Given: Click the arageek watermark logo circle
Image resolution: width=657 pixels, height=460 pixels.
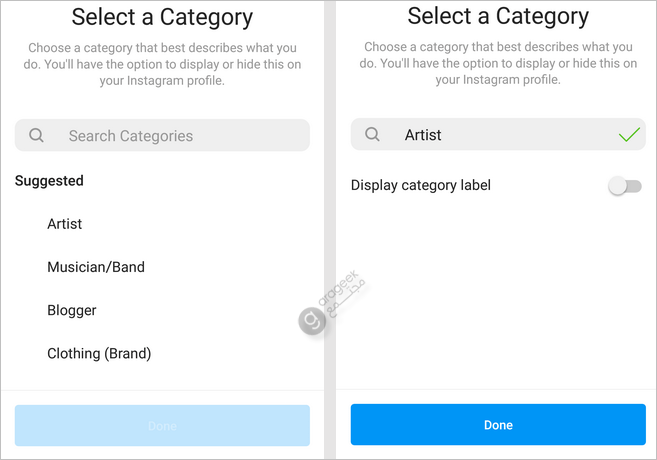Looking at the screenshot, I should [x=312, y=321].
